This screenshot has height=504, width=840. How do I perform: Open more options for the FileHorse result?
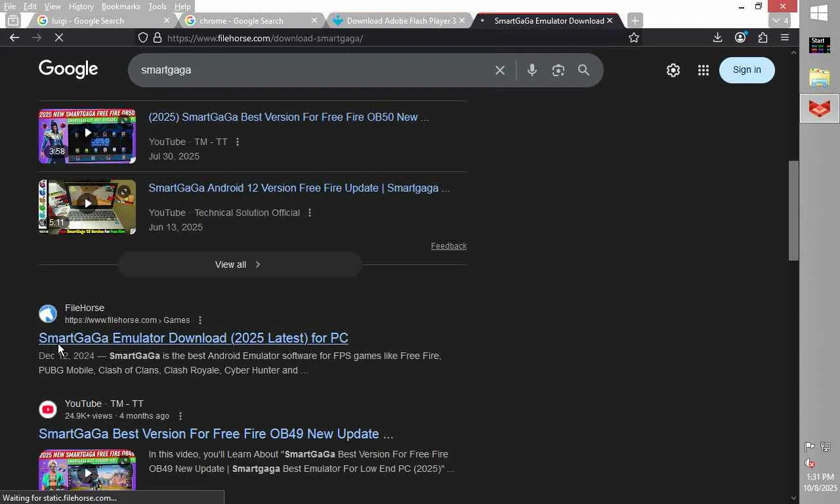coord(200,320)
